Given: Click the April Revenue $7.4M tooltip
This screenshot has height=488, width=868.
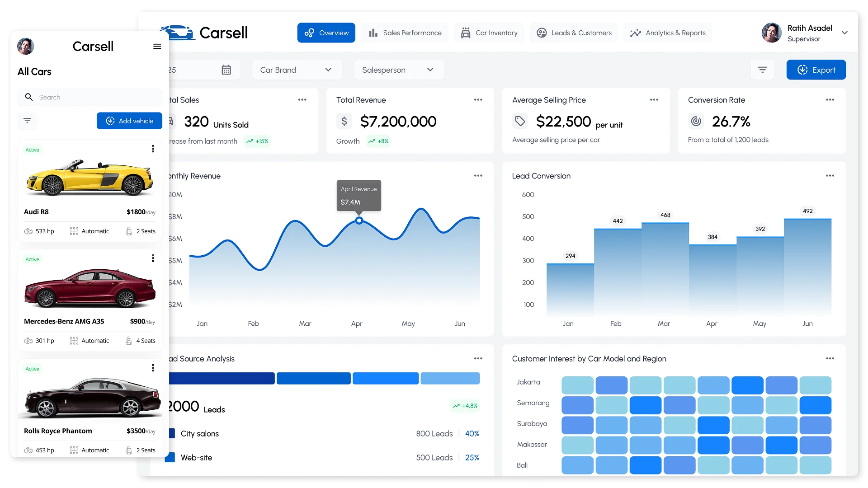Looking at the screenshot, I should (359, 196).
